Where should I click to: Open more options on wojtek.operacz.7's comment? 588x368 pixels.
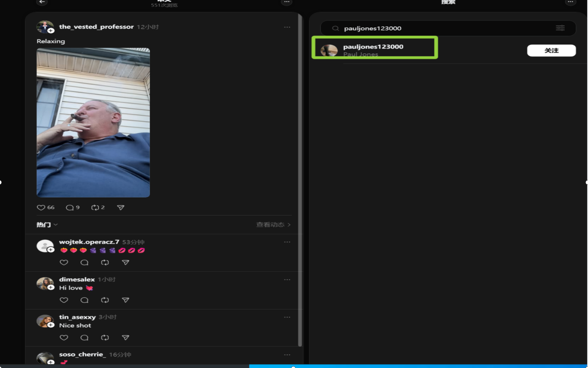pos(287,242)
